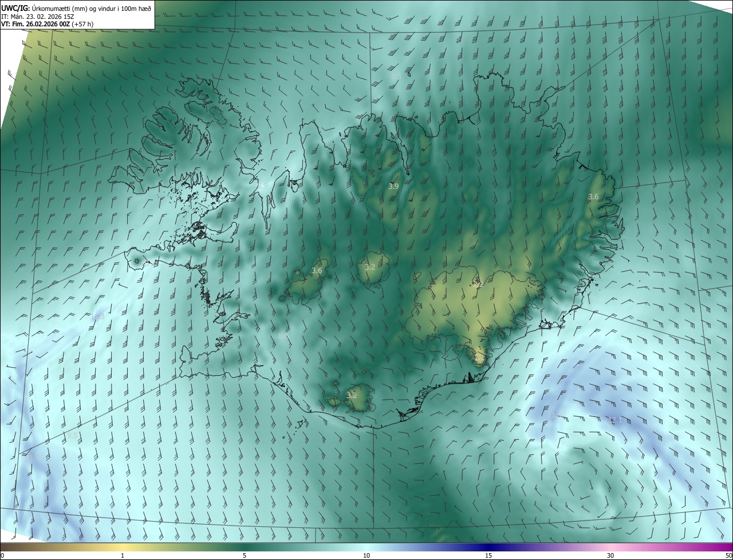733x560 pixels.
Task: Click the 'VT: Fim. 26.02.2026 00Z (+57 h)' line
Action: click(48, 24)
